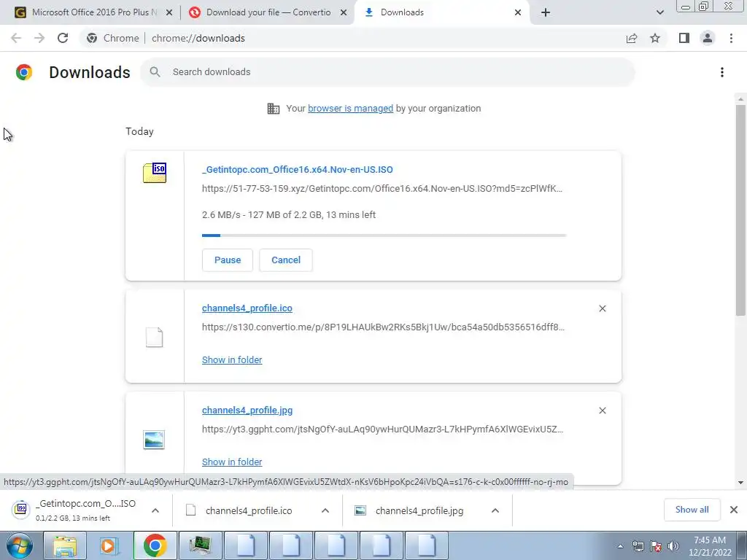Close the Convertio download tab

tap(344, 13)
